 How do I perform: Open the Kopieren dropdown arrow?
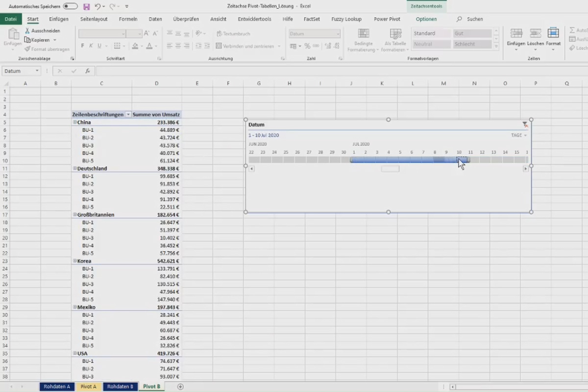tap(54, 40)
